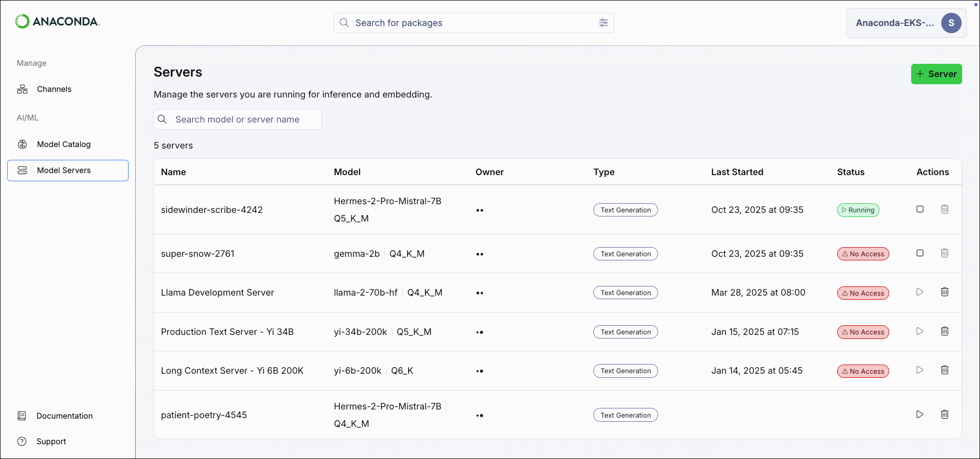This screenshot has width=980, height=459.
Task: Select the super-snow-2761 server name
Action: 198,254
